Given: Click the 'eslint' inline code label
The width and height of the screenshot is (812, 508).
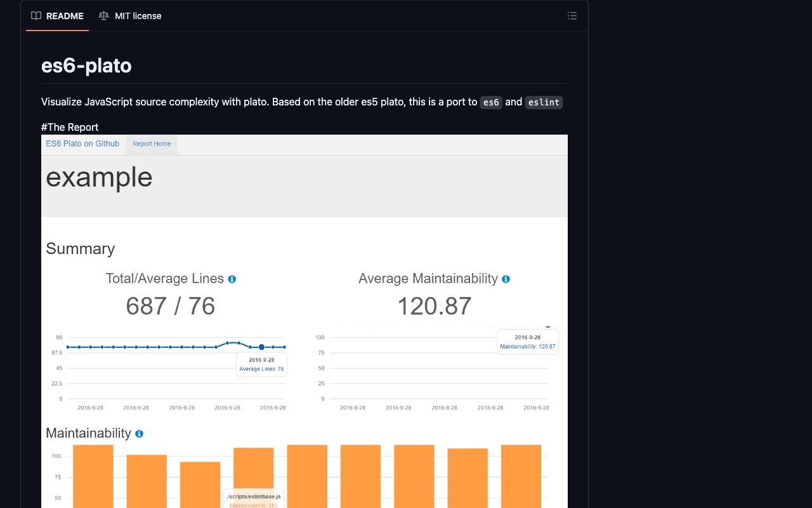Looking at the screenshot, I should coord(544,102).
